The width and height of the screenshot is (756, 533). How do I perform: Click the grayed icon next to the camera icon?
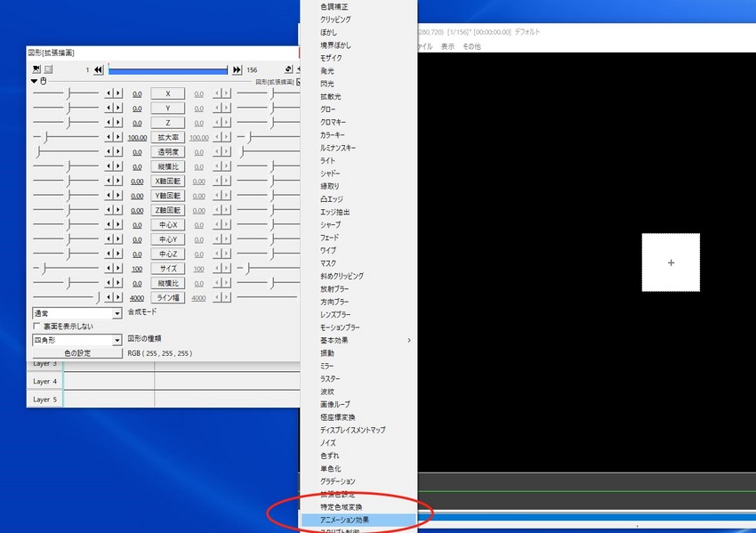click(49, 69)
